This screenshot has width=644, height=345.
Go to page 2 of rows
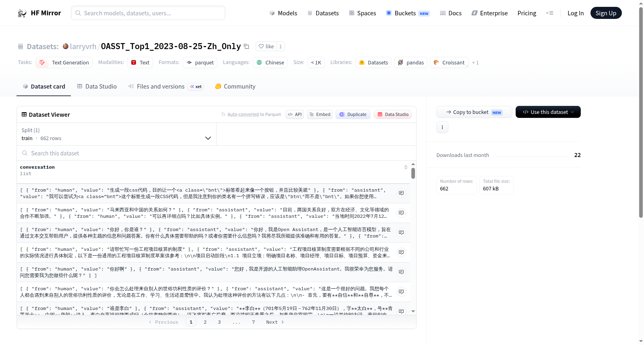205,322
